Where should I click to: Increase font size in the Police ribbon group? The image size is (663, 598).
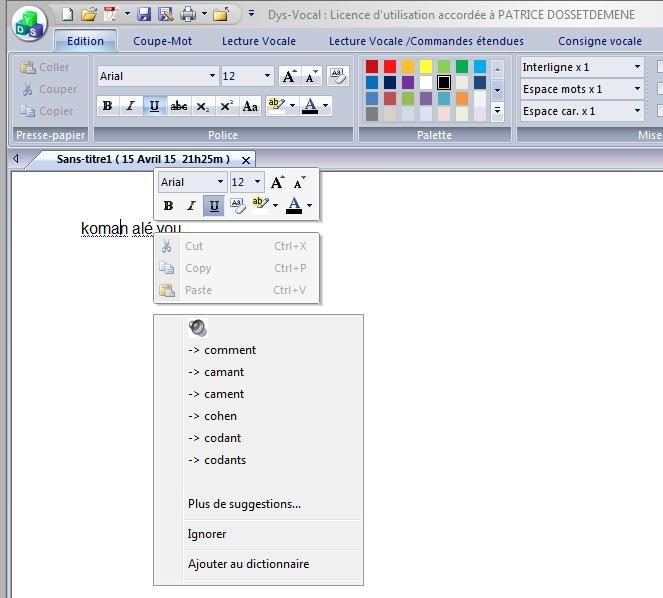click(x=289, y=76)
